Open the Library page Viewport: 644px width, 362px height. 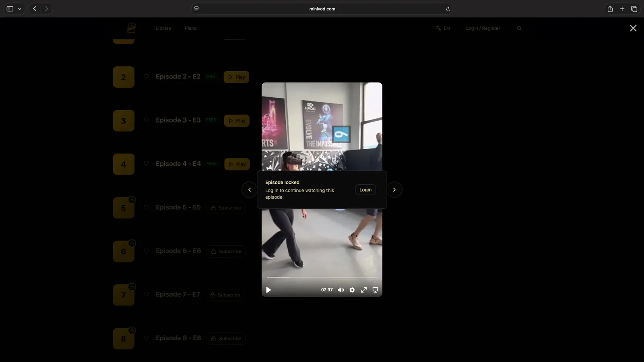point(163,28)
